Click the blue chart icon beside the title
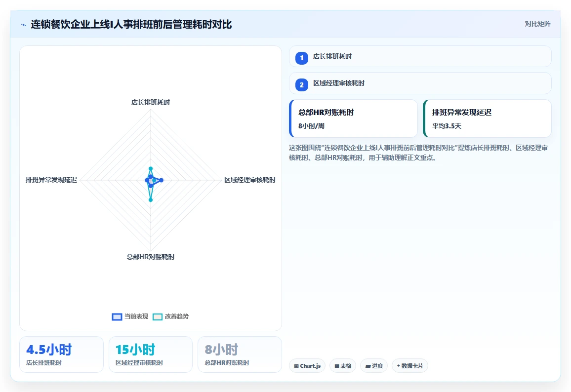 tap(24, 25)
